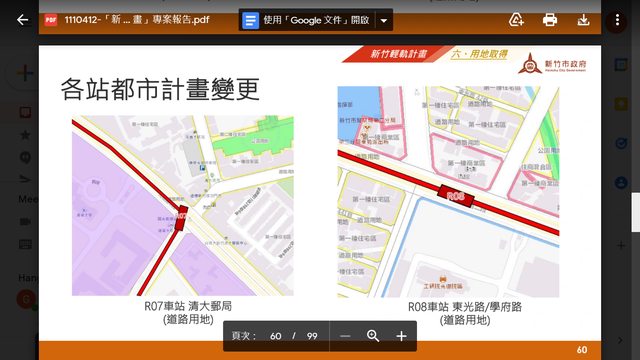Download the PDF file
Screen dimensions: 640x360
pyautogui.click(x=583, y=20)
